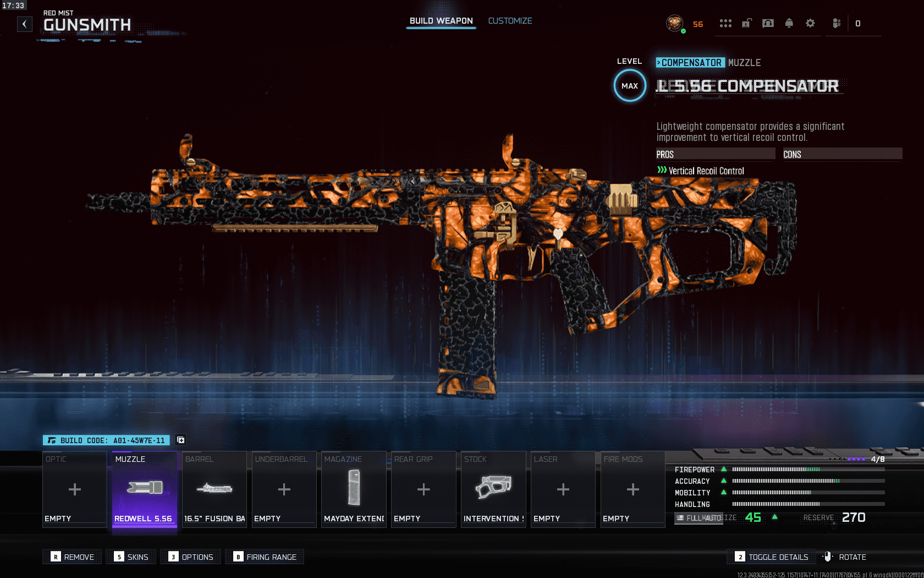This screenshot has height=578, width=924.
Task: Launch the Firing Range
Action: (265, 557)
